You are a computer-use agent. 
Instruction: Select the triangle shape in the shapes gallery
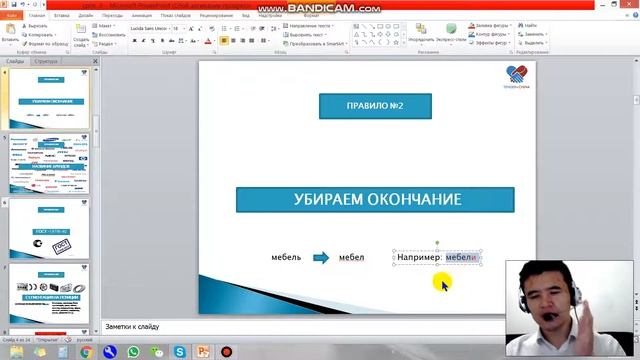coord(356,34)
